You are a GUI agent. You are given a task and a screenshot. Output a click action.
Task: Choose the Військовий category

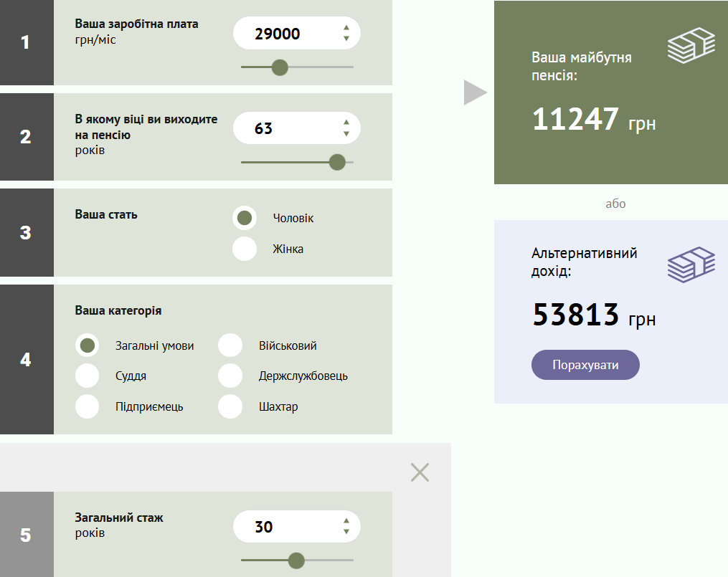[230, 345]
